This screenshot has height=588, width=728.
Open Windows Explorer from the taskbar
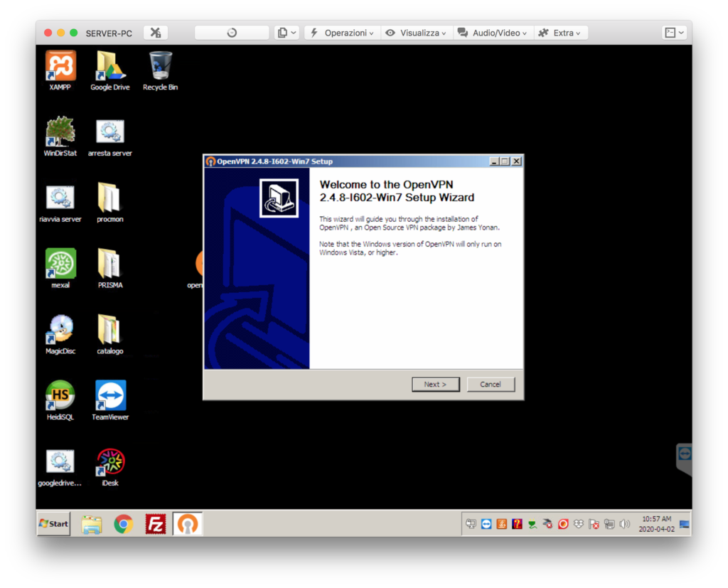tap(92, 525)
